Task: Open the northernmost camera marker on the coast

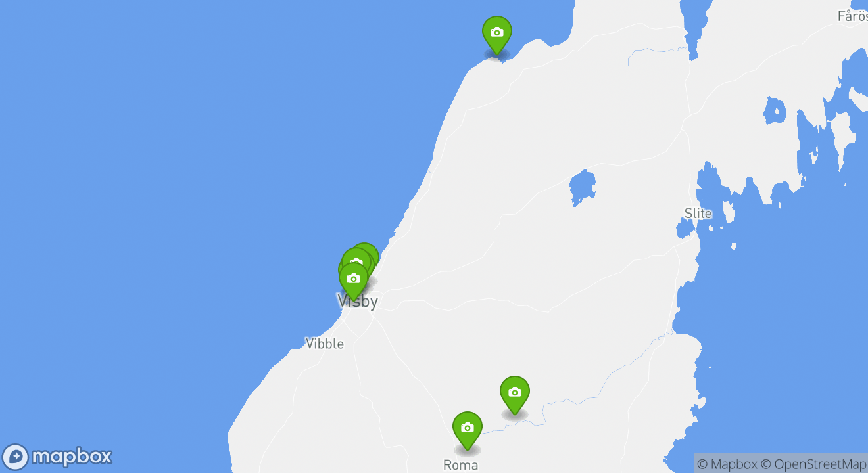Action: point(496,34)
